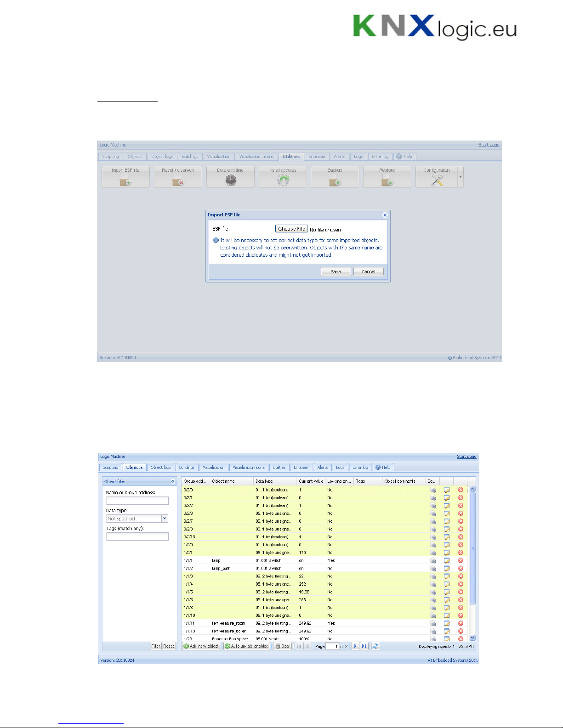Open the Data type dropdown
The width and height of the screenshot is (563, 728).
point(165,519)
